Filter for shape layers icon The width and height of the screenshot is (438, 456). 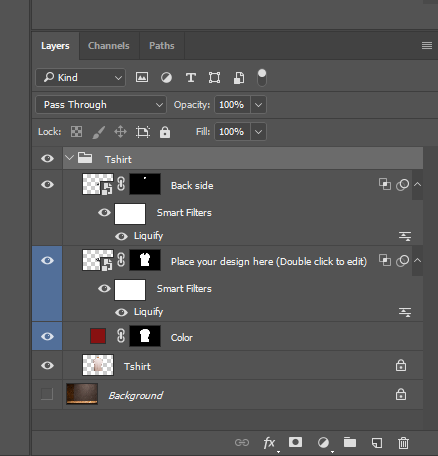214,78
